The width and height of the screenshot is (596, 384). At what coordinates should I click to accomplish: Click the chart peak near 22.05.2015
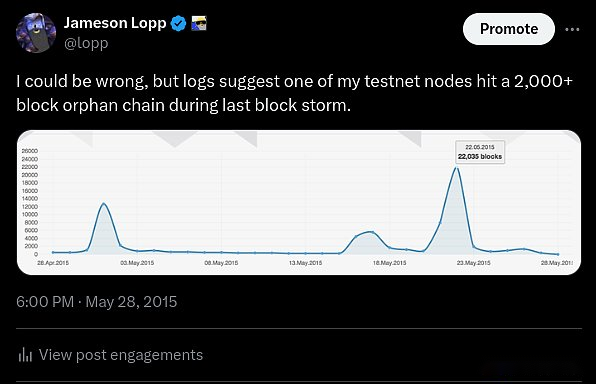point(457,168)
